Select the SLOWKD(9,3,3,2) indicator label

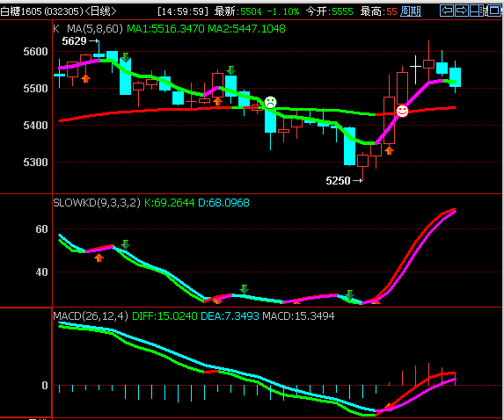pos(97,203)
